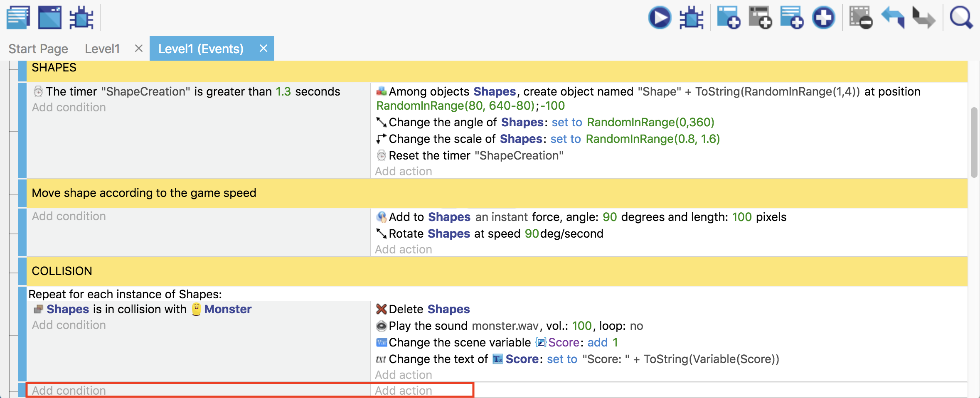Open the debugger icon beside the preview button
Viewport: 980px width, 398px height.
tap(691, 18)
